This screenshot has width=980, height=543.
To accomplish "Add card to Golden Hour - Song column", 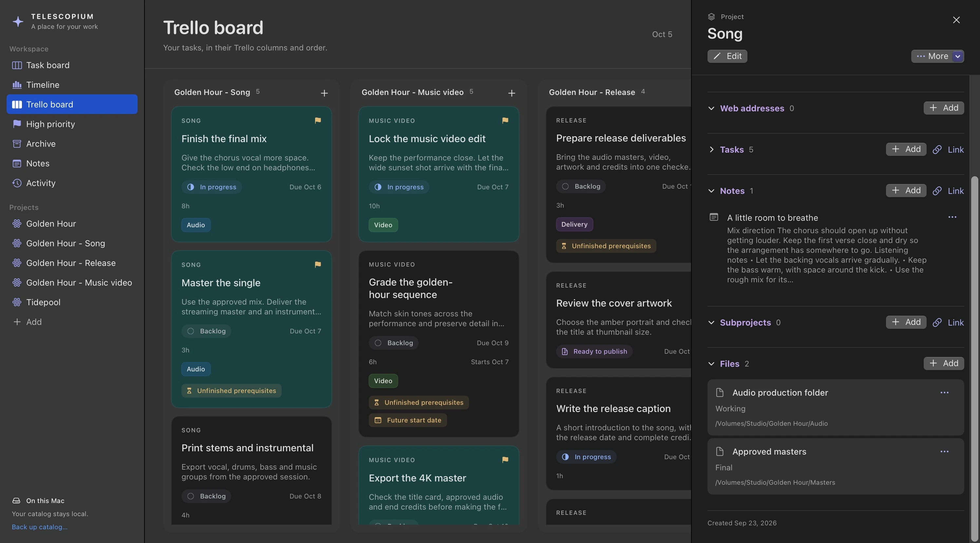I will click(324, 93).
